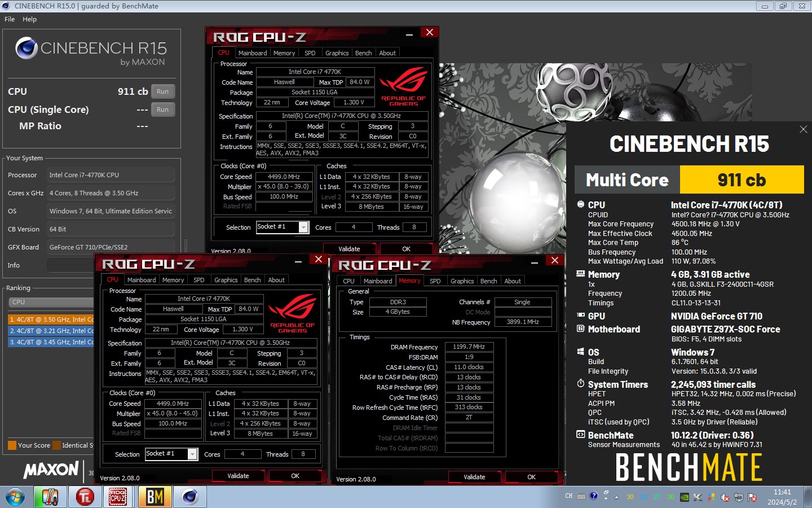
Task: Open Mainboard tab in CPU-Z Memory window
Action: coord(378,281)
